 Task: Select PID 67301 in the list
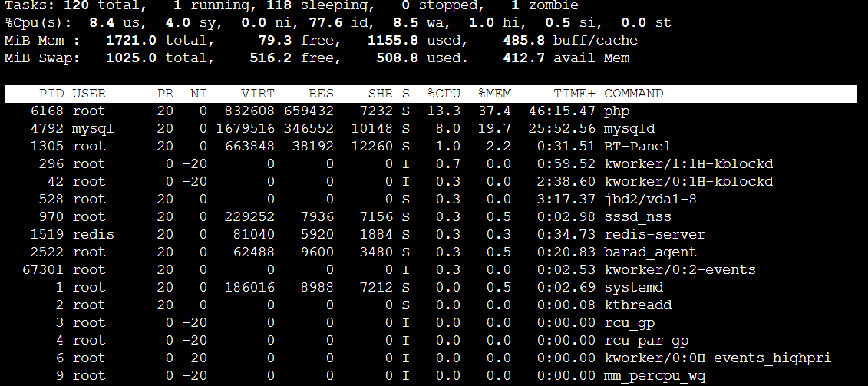[x=43, y=269]
